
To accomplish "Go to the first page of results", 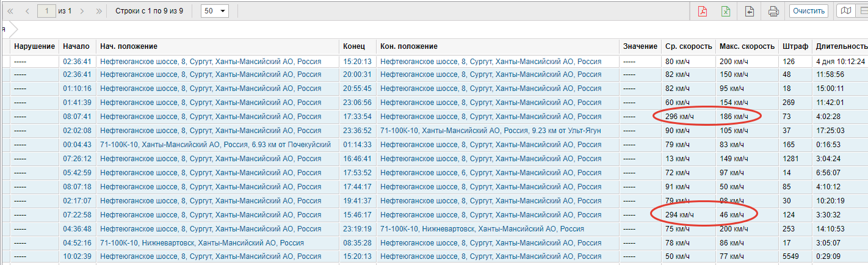I will click(10, 11).
